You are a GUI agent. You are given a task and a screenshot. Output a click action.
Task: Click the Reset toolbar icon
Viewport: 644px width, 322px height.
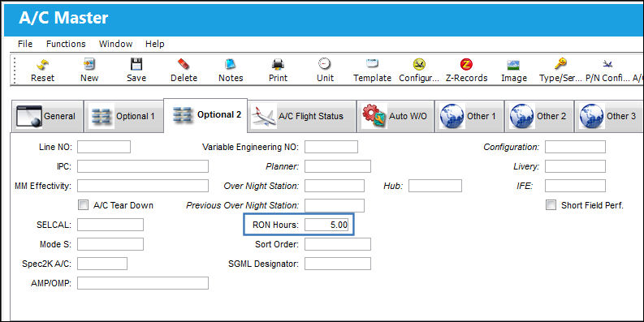click(43, 64)
